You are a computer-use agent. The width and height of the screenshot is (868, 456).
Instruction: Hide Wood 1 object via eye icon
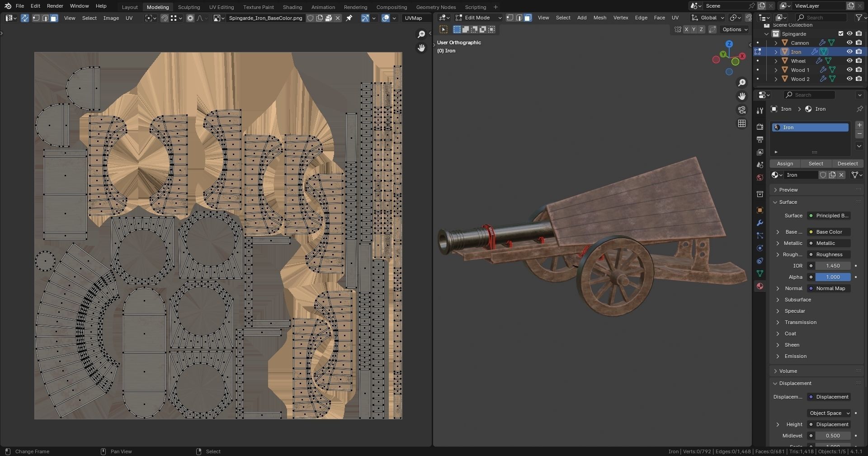click(x=849, y=70)
